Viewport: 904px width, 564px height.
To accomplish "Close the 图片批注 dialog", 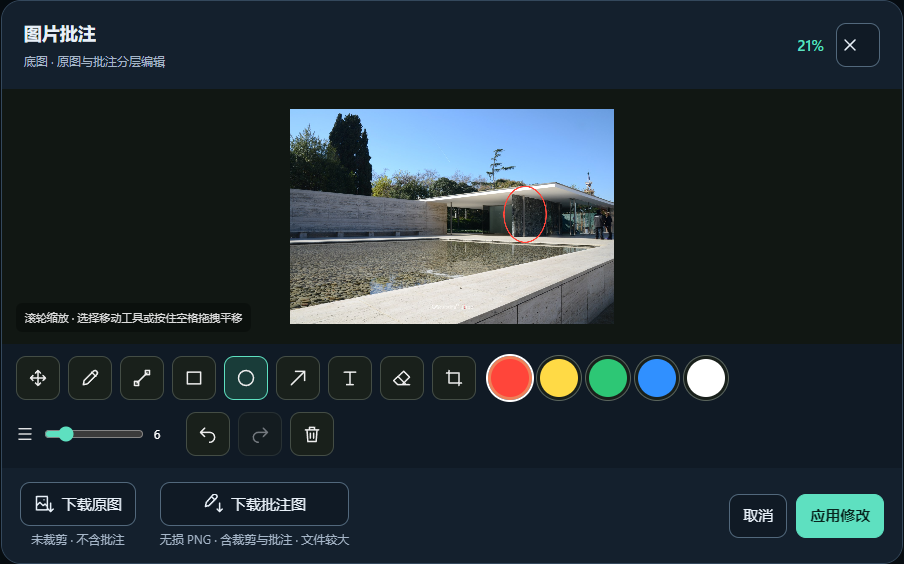I will 858,45.
